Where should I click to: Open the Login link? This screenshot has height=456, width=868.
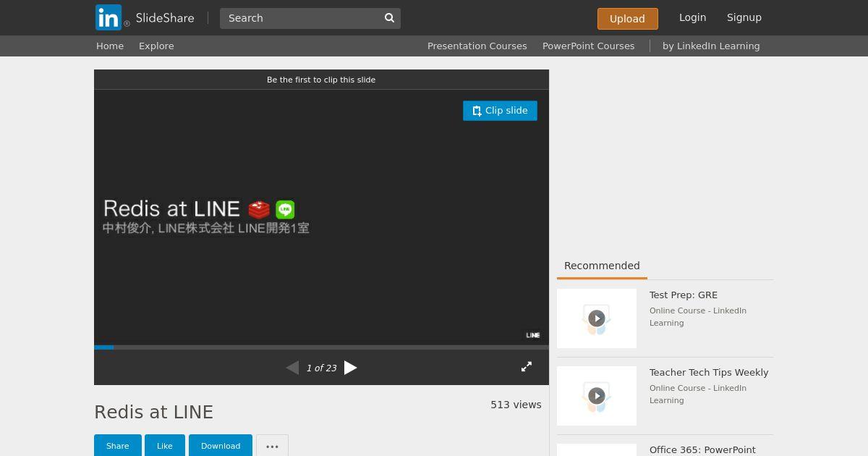692,17
